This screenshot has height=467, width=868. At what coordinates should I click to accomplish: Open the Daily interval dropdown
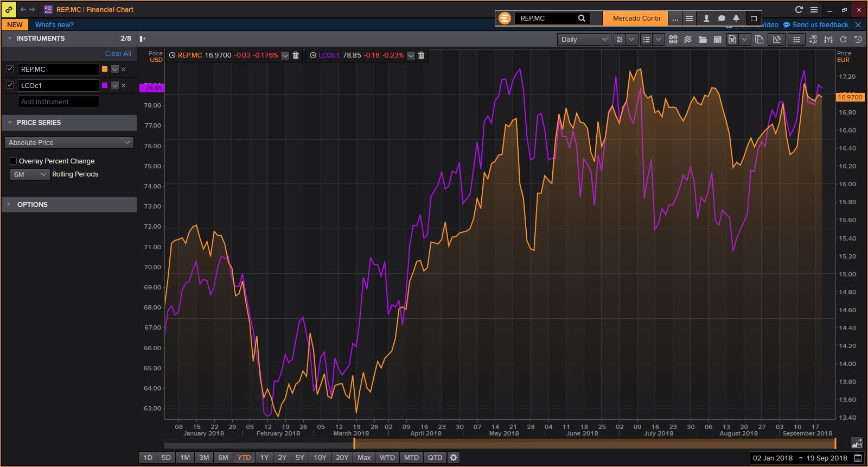click(x=584, y=39)
